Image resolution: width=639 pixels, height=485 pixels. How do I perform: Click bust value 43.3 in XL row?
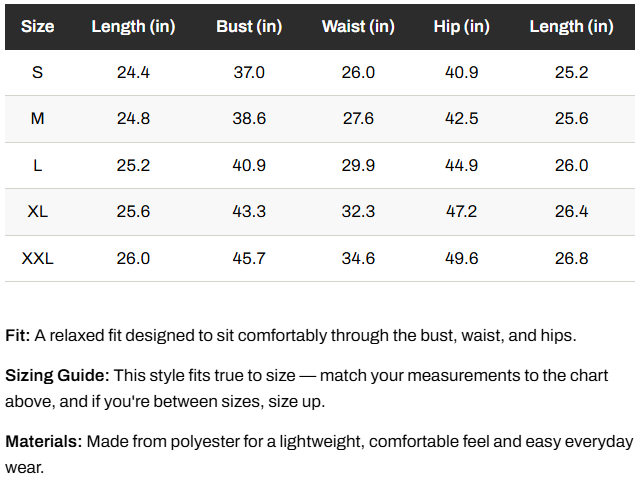coord(249,212)
